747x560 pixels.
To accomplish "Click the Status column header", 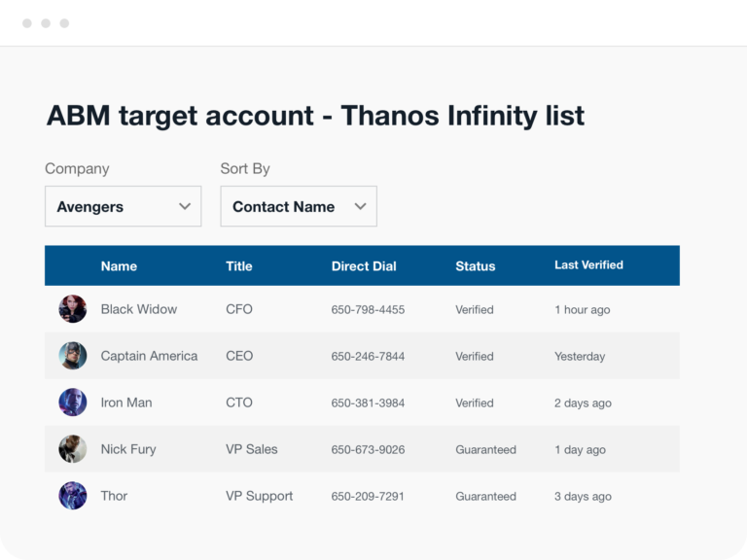I will (x=475, y=266).
